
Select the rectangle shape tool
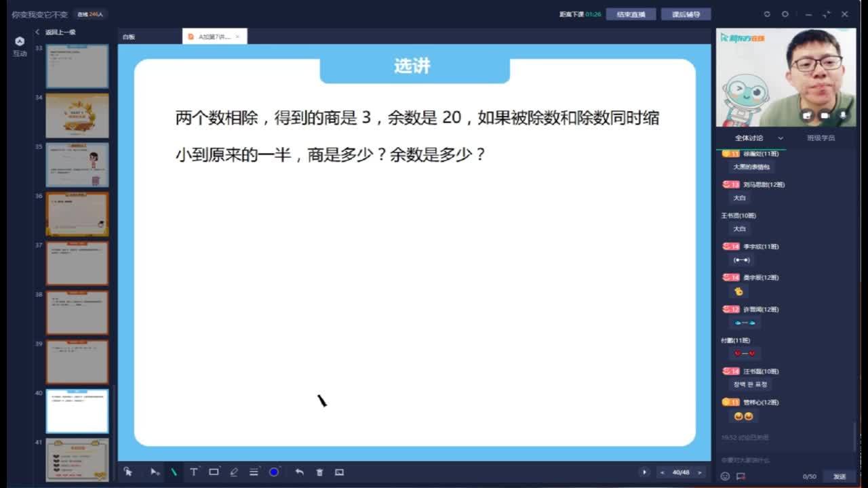pos(214,472)
